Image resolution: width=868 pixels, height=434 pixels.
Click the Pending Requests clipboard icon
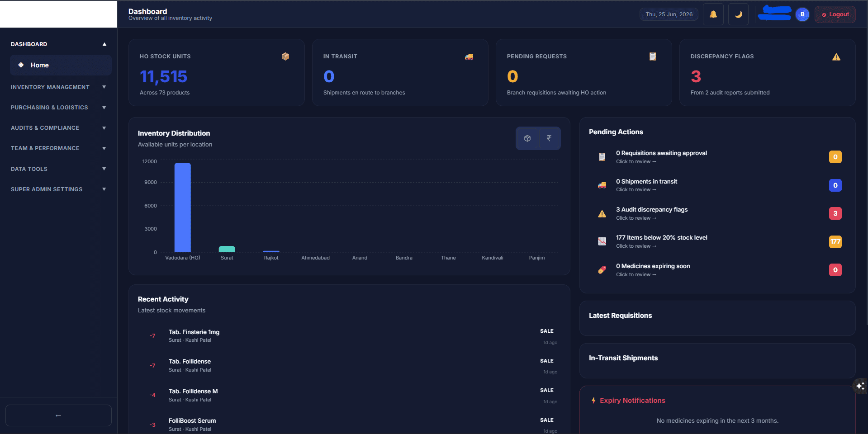tap(653, 57)
